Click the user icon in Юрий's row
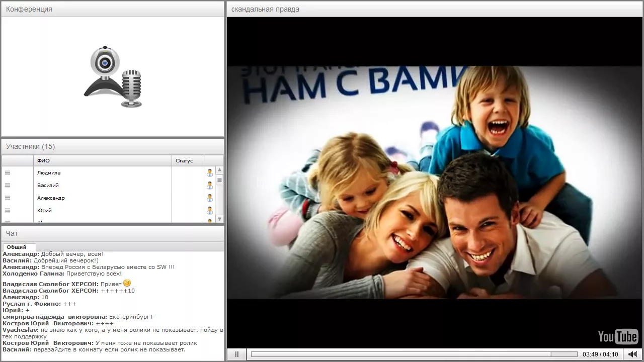Image resolution: width=644 pixels, height=362 pixels. click(x=210, y=211)
